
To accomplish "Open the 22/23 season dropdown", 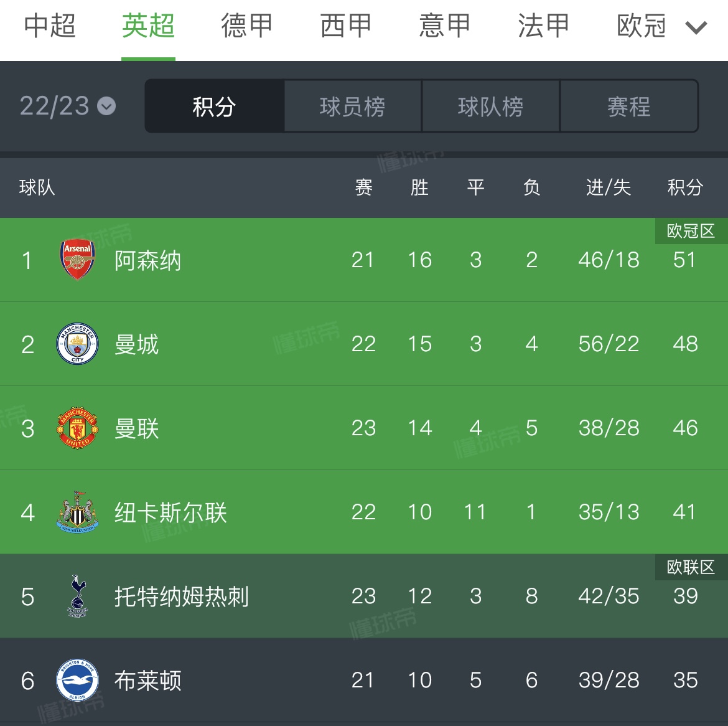I will pyautogui.click(x=67, y=106).
